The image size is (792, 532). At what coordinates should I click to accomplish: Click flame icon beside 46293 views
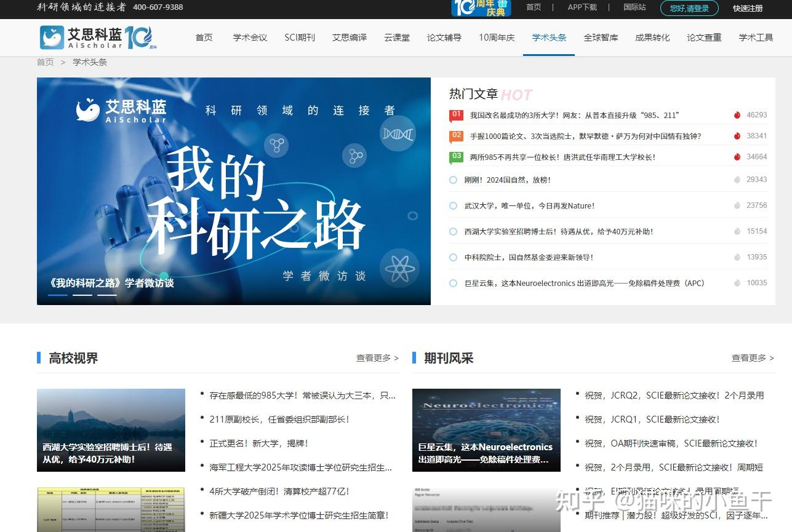737,115
